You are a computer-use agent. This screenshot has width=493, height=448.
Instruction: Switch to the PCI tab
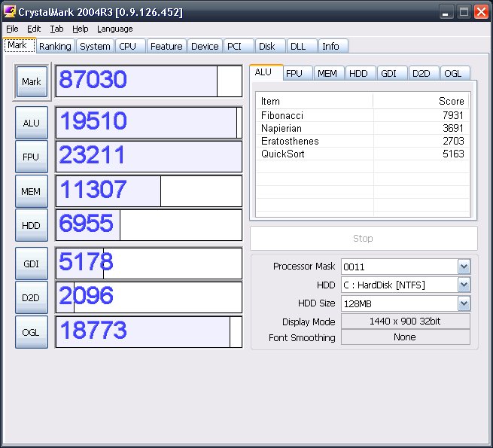point(239,46)
